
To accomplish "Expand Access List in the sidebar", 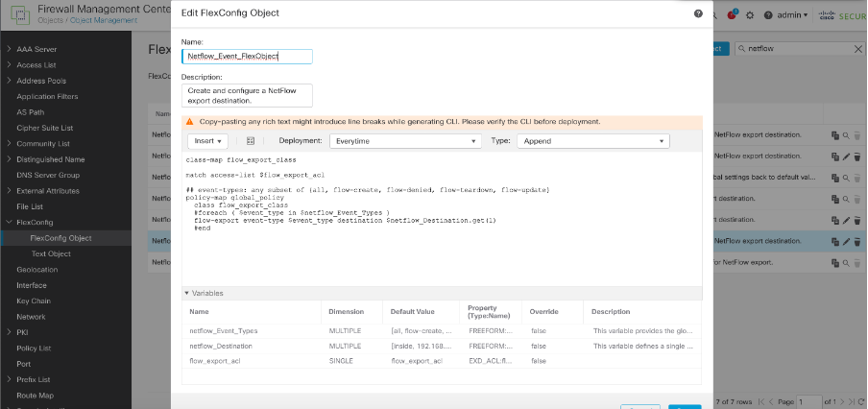I will [x=10, y=64].
